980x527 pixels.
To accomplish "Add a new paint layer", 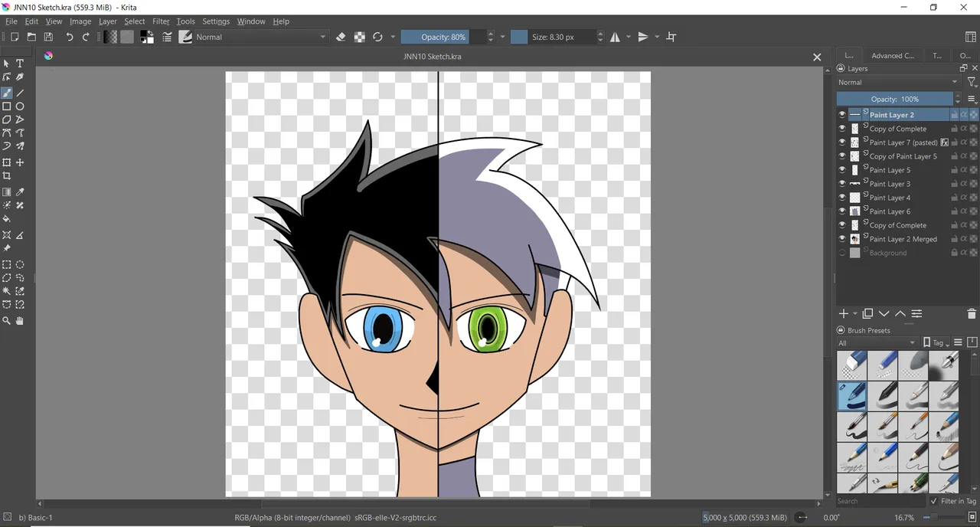I will (x=844, y=314).
